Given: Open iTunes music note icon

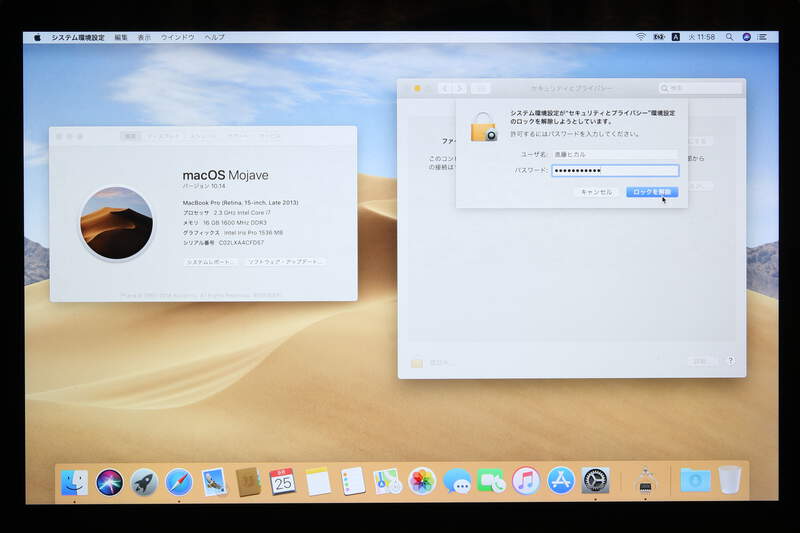Looking at the screenshot, I should (x=526, y=480).
